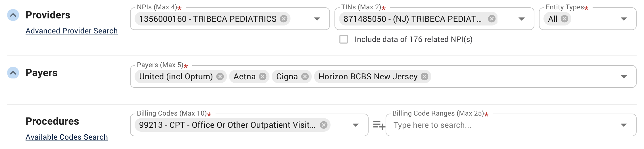Collapse the Providers section
The width and height of the screenshot is (644, 149).
13,15
